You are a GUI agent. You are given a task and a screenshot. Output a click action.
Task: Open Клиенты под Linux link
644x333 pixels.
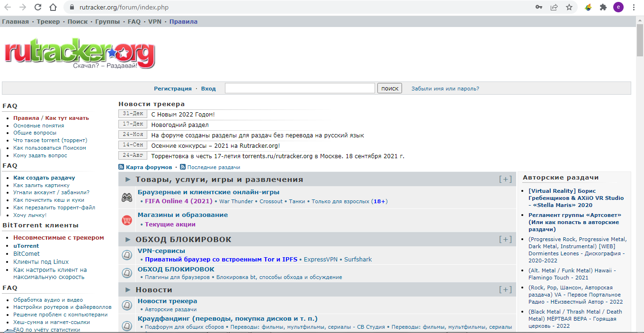(41, 262)
